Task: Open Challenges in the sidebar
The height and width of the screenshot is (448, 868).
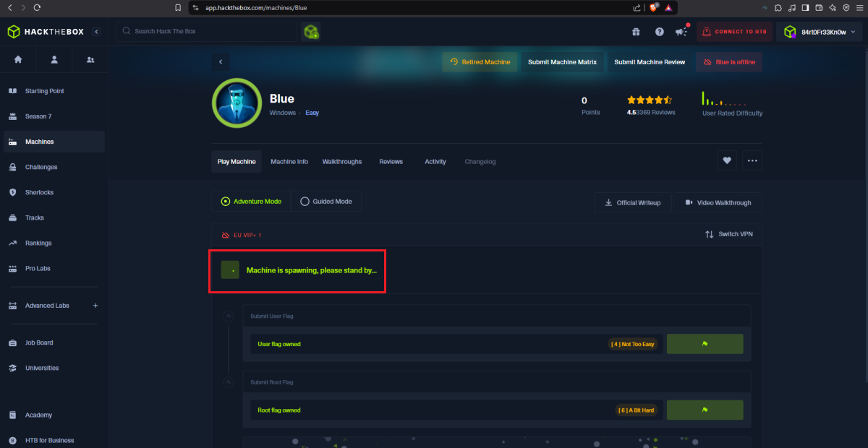Action: pyautogui.click(x=54, y=167)
